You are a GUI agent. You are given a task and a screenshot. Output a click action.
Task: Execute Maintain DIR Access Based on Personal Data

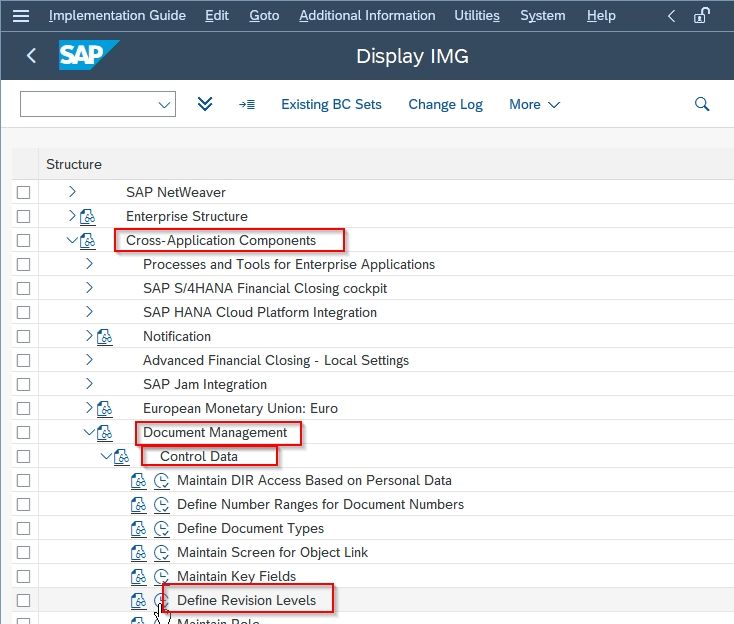161,481
